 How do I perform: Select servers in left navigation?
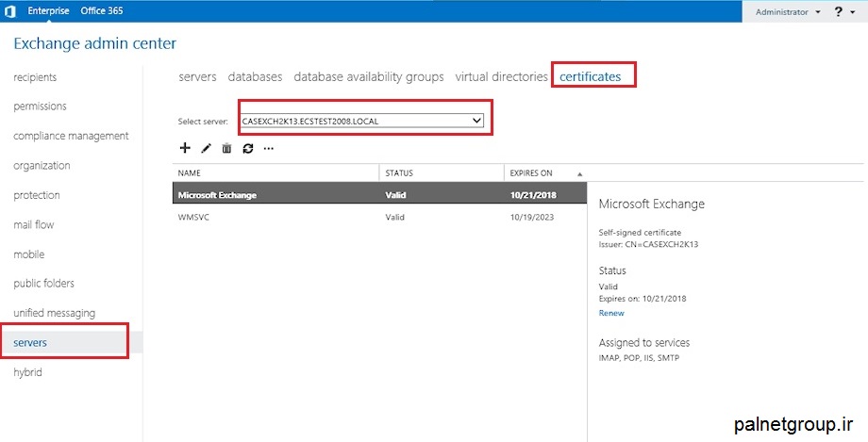30,343
